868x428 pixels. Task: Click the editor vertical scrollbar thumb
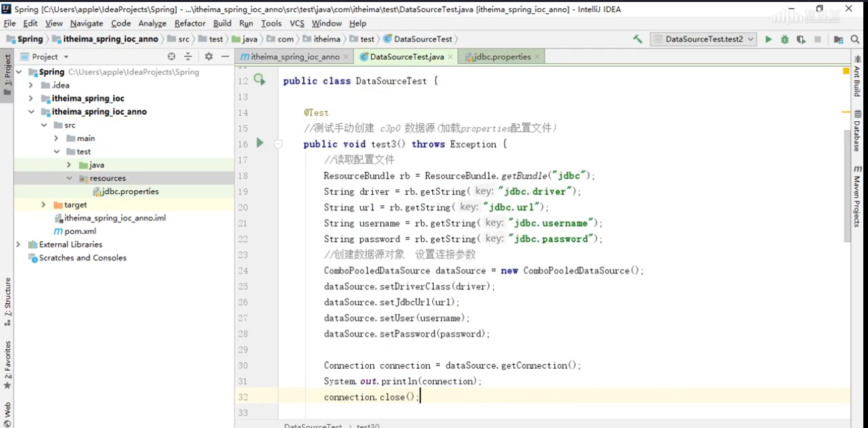847,187
